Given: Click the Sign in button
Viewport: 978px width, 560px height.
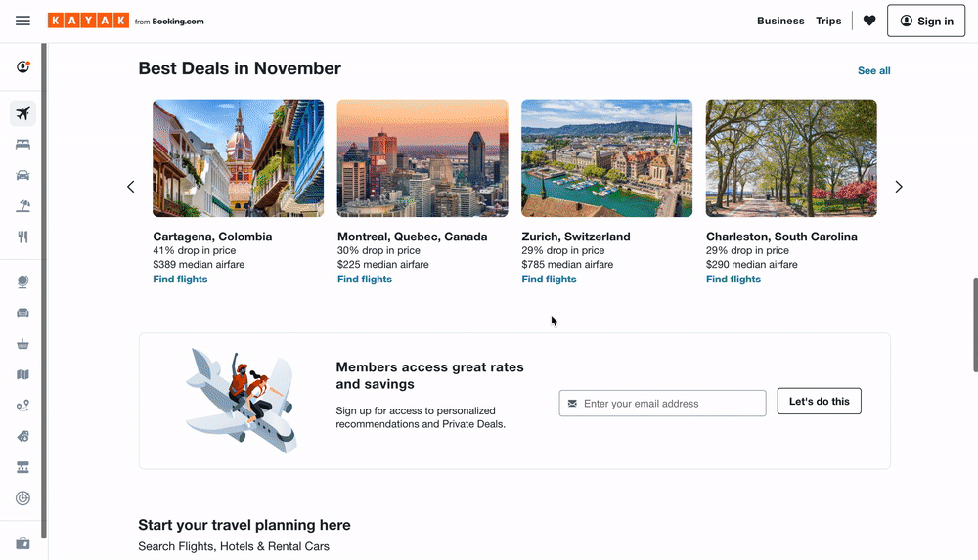Looking at the screenshot, I should pyautogui.click(x=925, y=21).
